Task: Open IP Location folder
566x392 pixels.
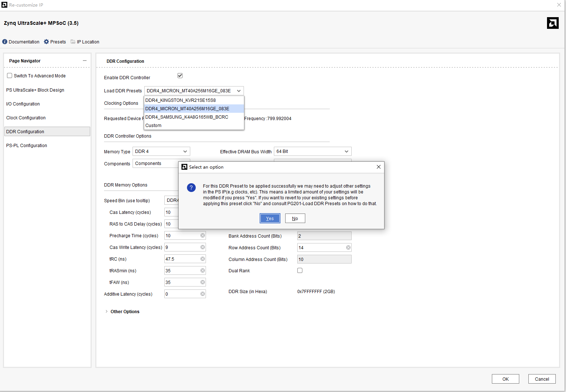Action: [73, 42]
